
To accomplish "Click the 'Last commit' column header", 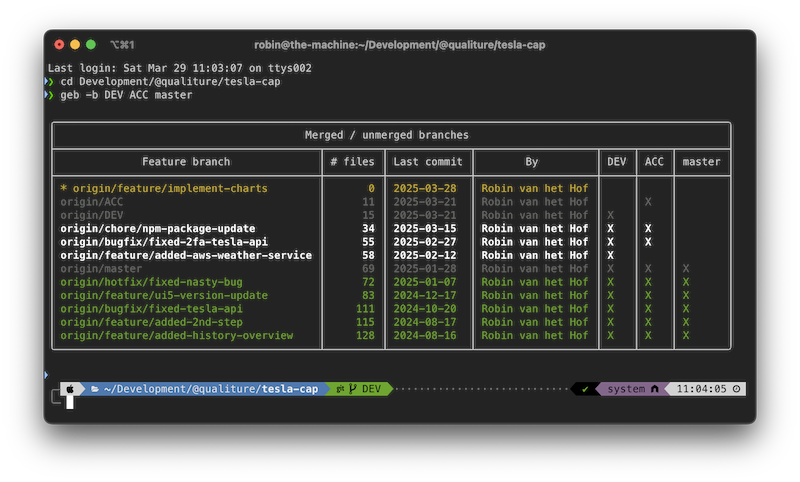I will coord(428,162).
